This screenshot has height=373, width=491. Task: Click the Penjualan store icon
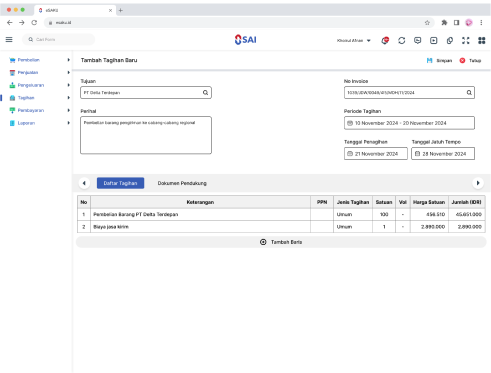tap(12, 73)
